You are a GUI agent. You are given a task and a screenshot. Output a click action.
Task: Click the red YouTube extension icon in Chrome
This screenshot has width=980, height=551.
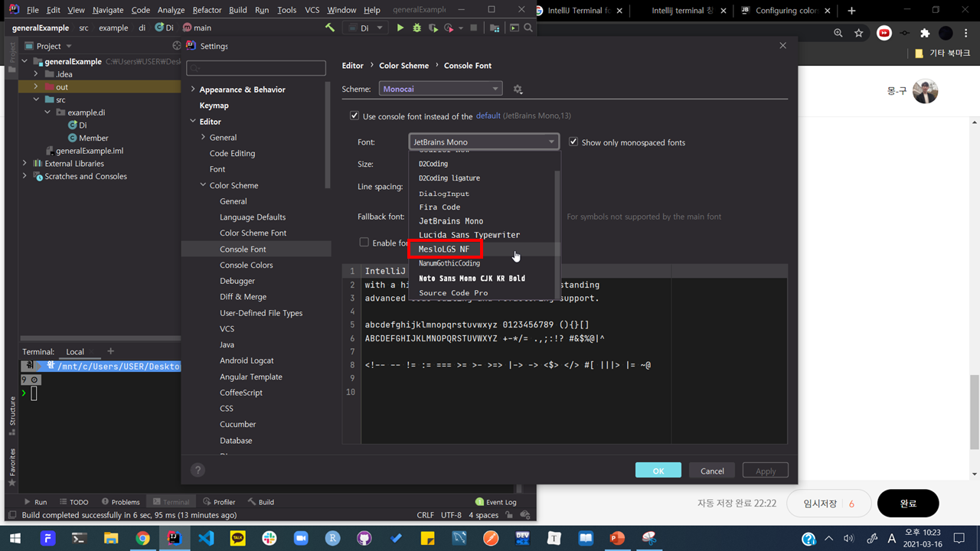click(x=884, y=33)
